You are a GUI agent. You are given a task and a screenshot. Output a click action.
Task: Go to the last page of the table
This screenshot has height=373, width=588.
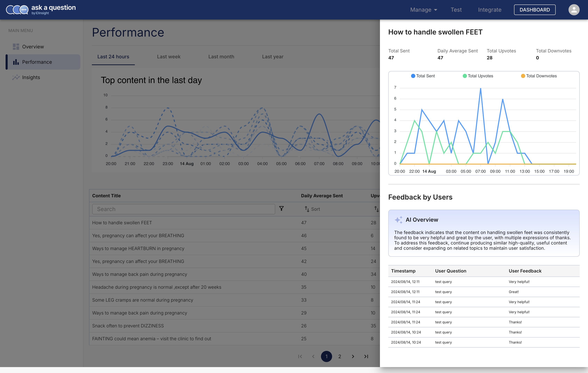click(x=366, y=356)
